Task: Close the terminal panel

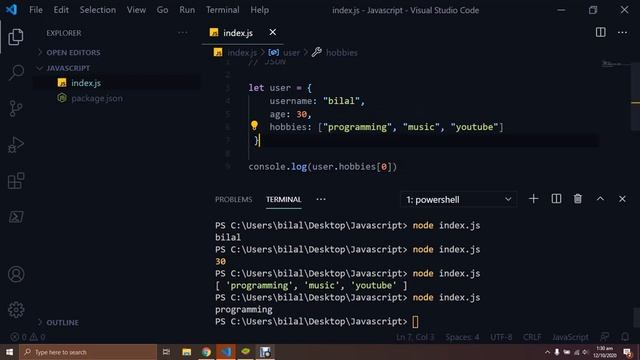Action: (622, 199)
